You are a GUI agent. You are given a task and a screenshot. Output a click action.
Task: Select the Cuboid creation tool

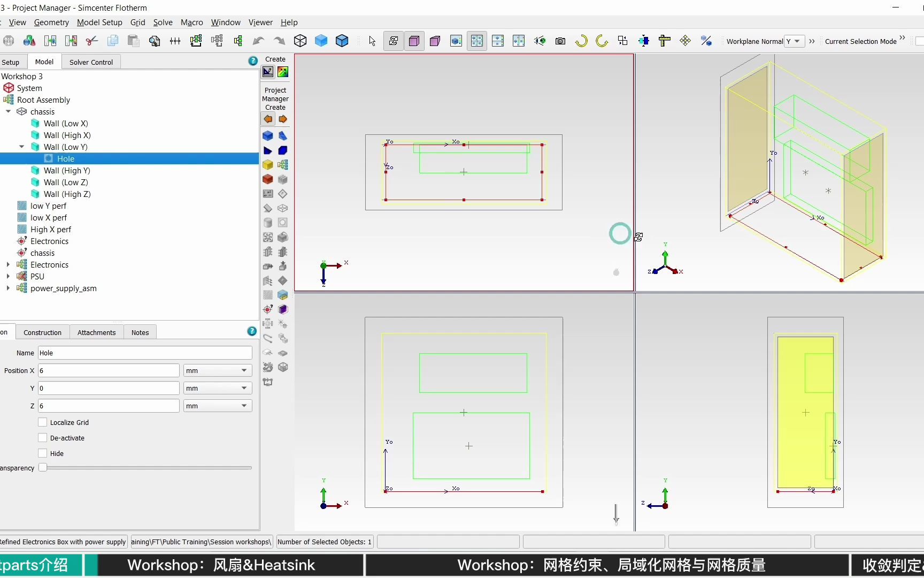(268, 136)
